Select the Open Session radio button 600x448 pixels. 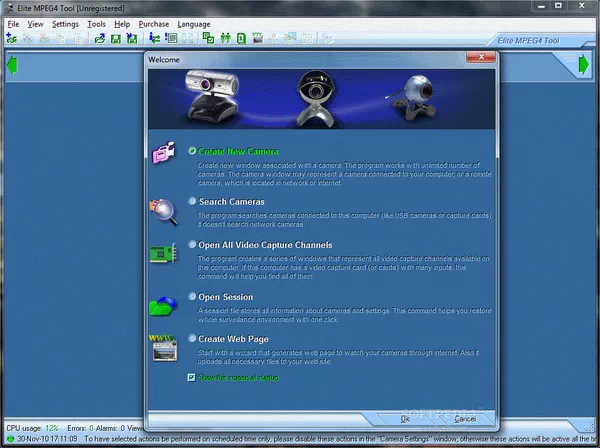click(x=192, y=296)
